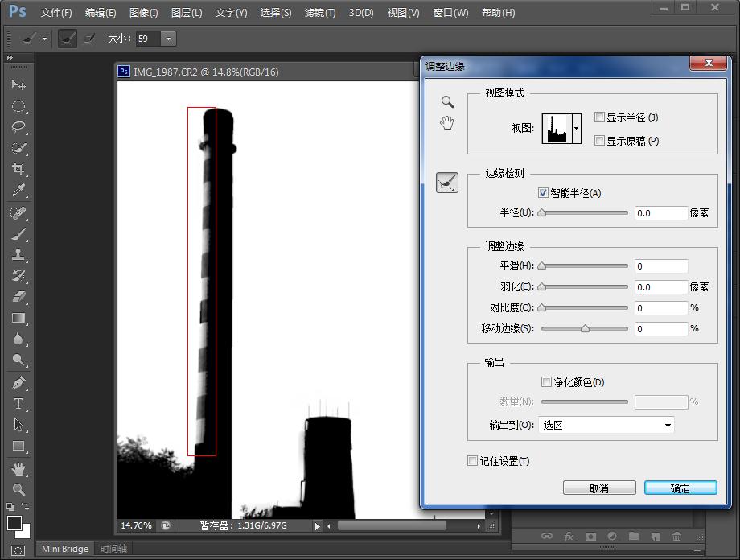Select the Type tool

(18, 404)
